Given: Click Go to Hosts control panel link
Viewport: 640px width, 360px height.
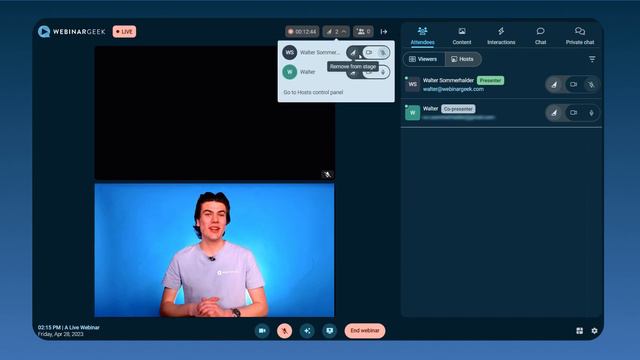Looking at the screenshot, I should (x=313, y=92).
